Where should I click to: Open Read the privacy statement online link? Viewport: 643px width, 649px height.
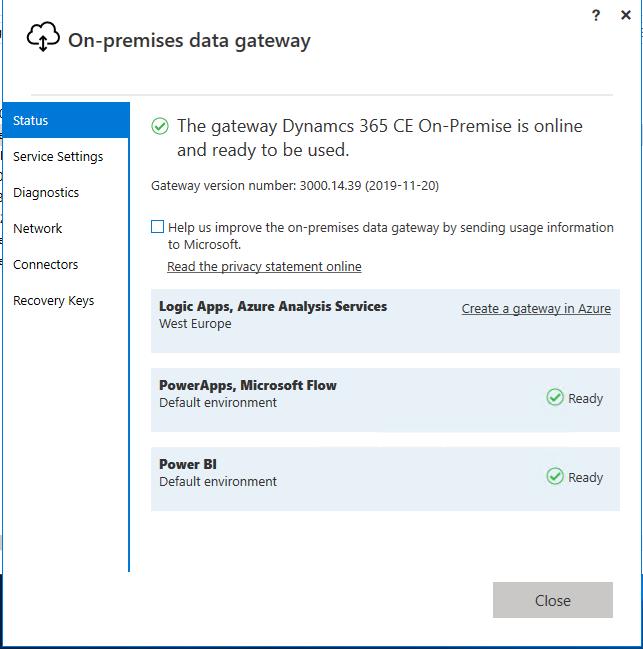[x=264, y=267]
